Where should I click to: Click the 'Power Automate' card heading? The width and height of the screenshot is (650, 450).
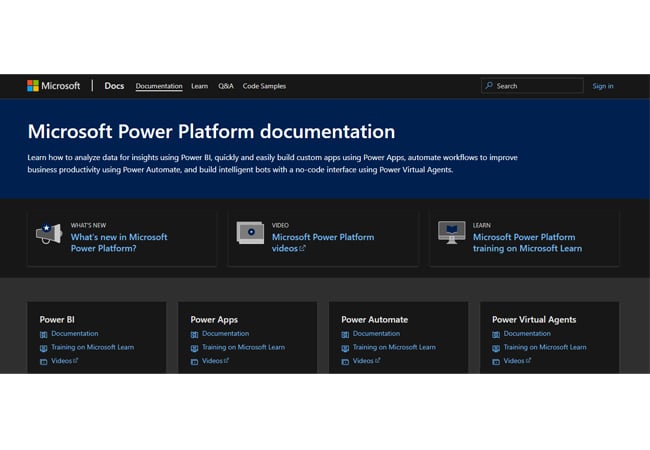pyautogui.click(x=374, y=319)
